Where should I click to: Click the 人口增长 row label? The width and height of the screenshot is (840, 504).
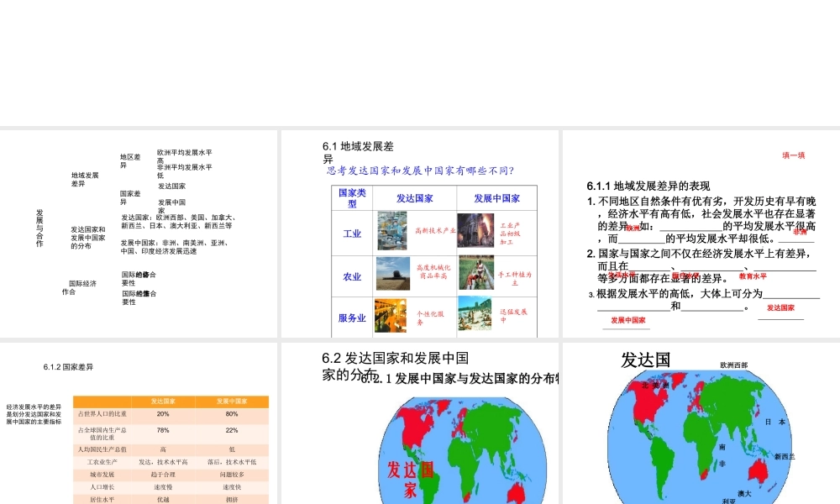click(102, 487)
